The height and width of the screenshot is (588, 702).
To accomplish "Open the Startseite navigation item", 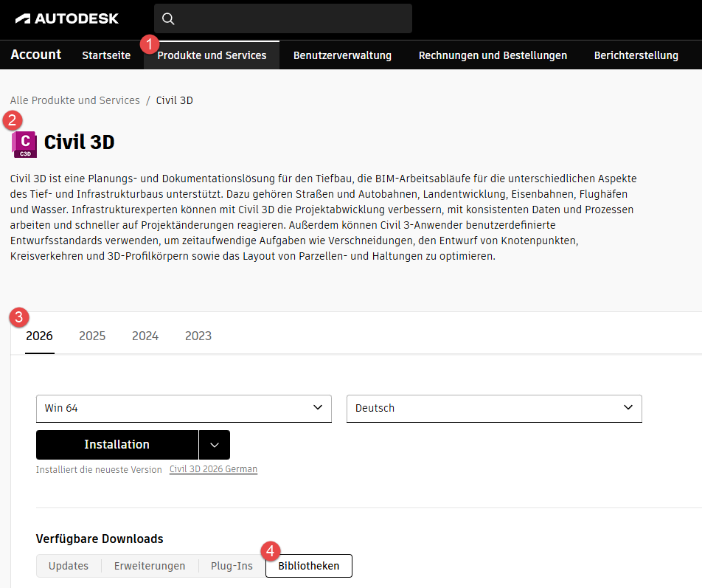I will (x=106, y=55).
